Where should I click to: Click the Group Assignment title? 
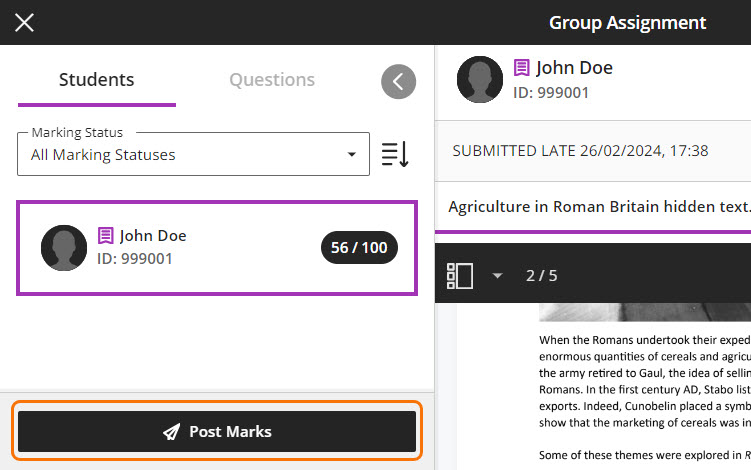pyautogui.click(x=627, y=22)
